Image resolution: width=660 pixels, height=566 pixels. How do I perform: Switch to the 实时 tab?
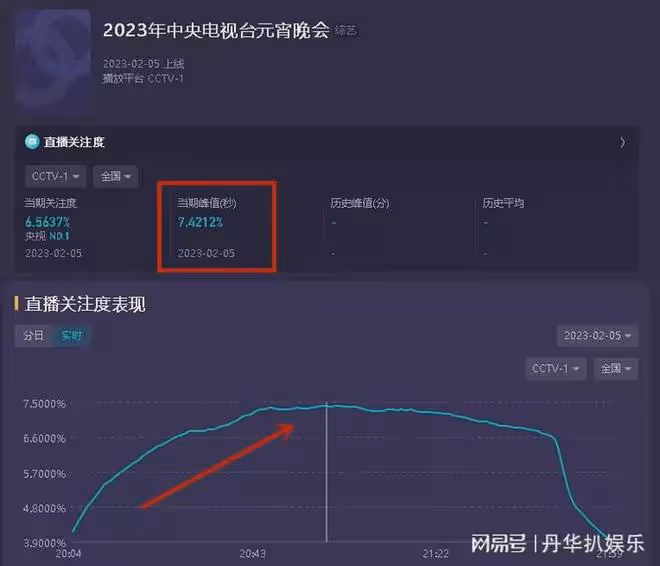pyautogui.click(x=72, y=335)
